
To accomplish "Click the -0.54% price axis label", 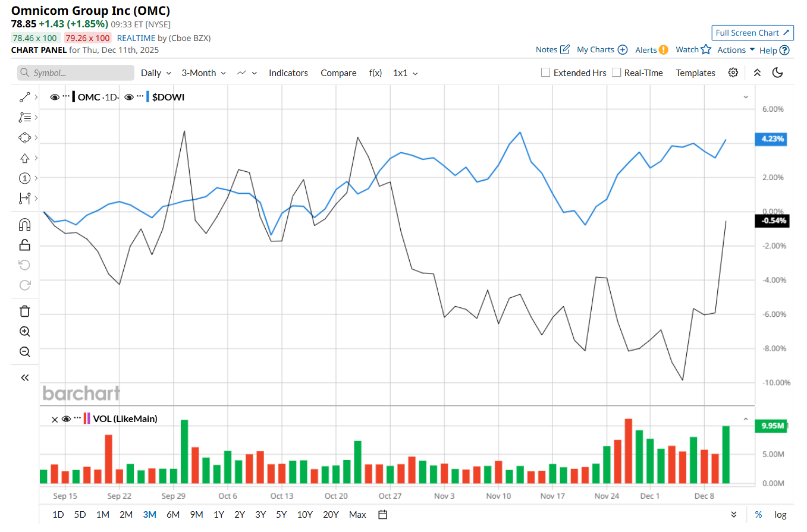I will click(x=771, y=221).
